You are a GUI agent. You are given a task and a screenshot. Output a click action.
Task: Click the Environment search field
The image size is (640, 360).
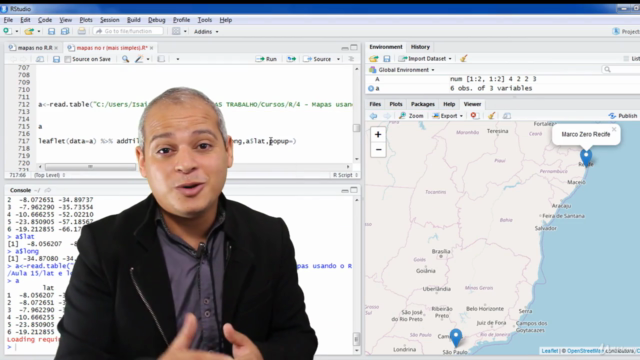[621, 70]
